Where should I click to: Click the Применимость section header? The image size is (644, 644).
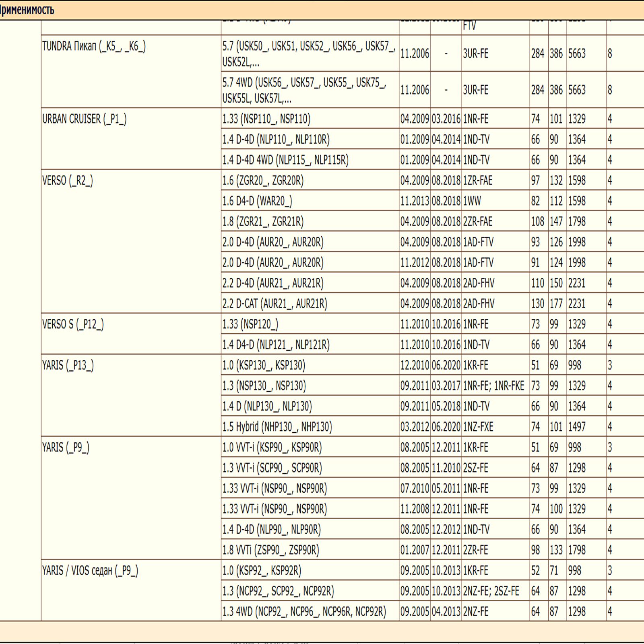[x=27, y=10]
